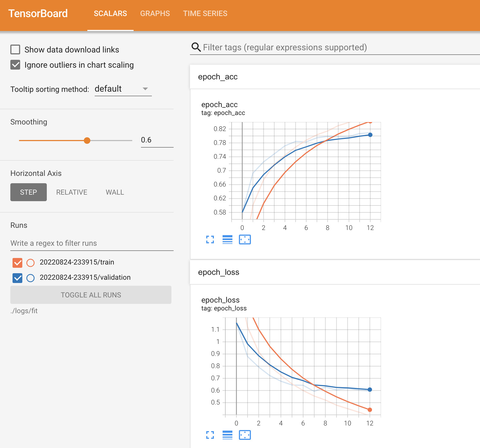Collapse the epoch_loss section header
This screenshot has height=448, width=480.
click(x=219, y=272)
